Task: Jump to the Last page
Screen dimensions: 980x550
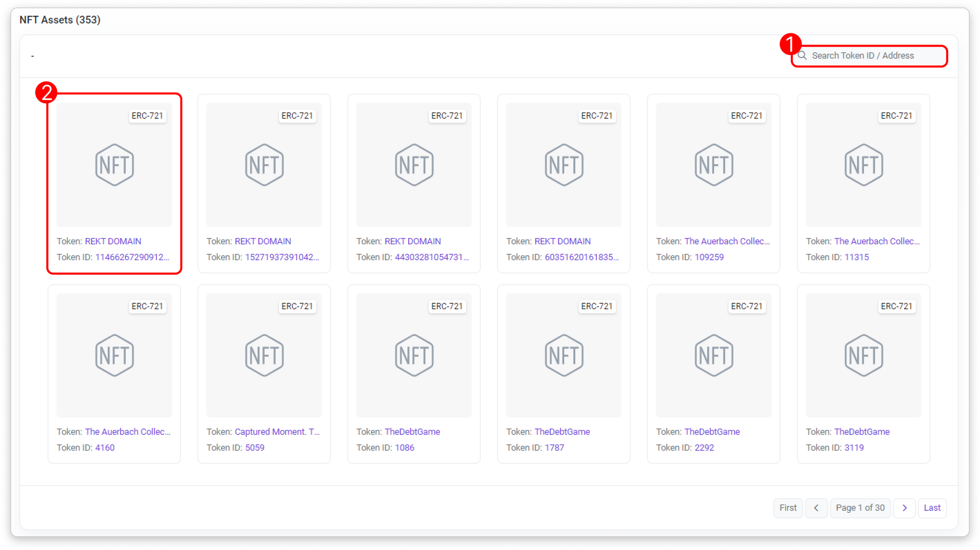Action: pos(932,508)
